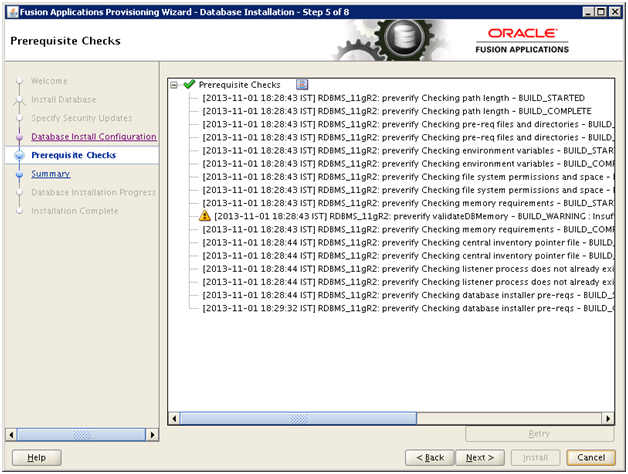Viewport: 628px width, 474px height.
Task: Click the Install button
Action: click(x=535, y=458)
